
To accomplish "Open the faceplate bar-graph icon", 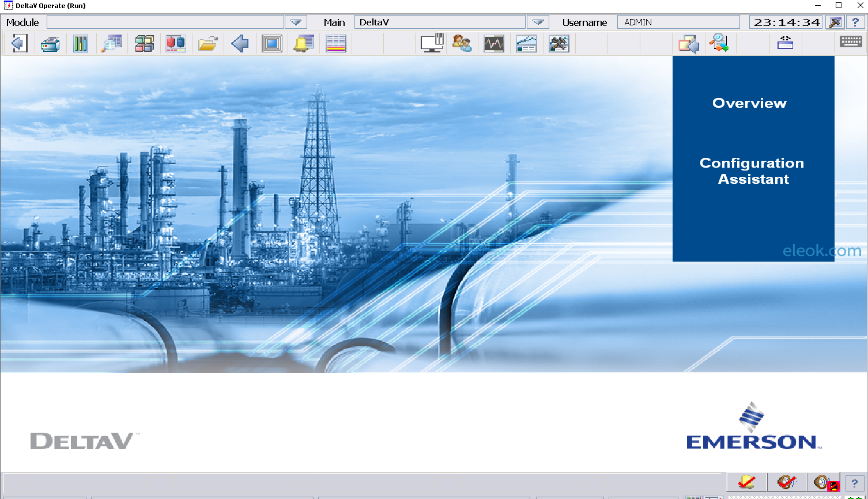I will point(81,43).
